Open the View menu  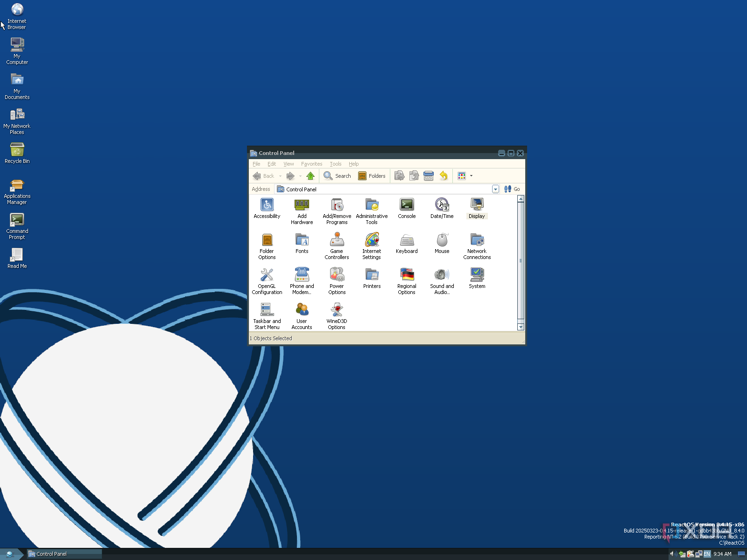[x=289, y=164]
